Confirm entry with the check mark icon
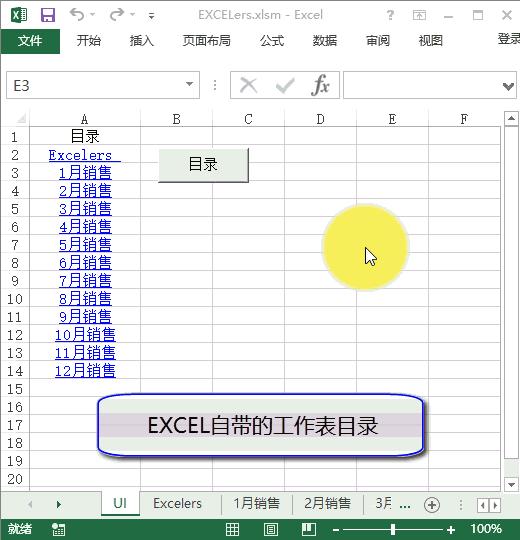This screenshot has width=520, height=540. [285, 85]
